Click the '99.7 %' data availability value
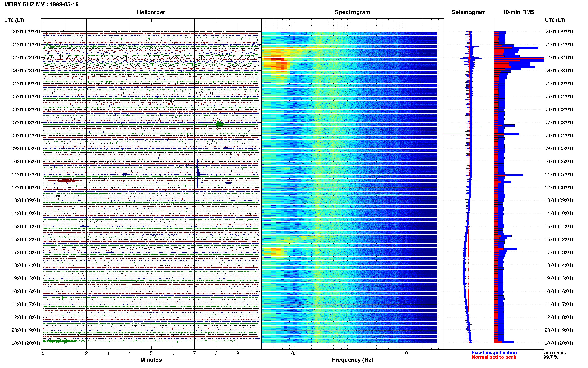 tap(551, 357)
